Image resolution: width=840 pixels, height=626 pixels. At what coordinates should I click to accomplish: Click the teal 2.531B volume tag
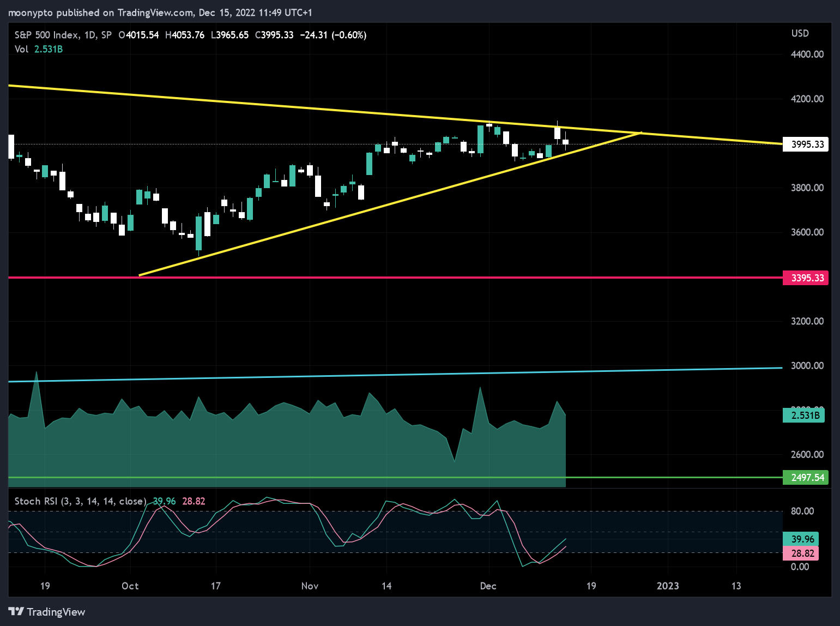[803, 416]
